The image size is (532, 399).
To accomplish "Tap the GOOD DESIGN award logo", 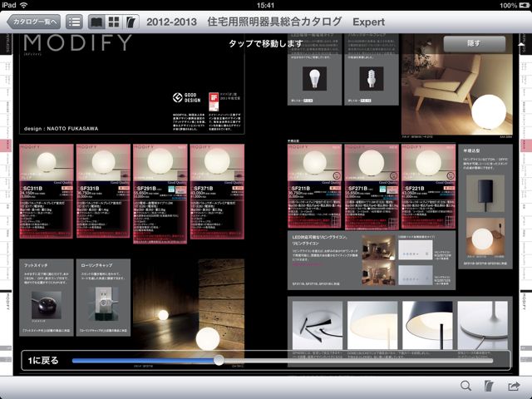I will [186, 98].
